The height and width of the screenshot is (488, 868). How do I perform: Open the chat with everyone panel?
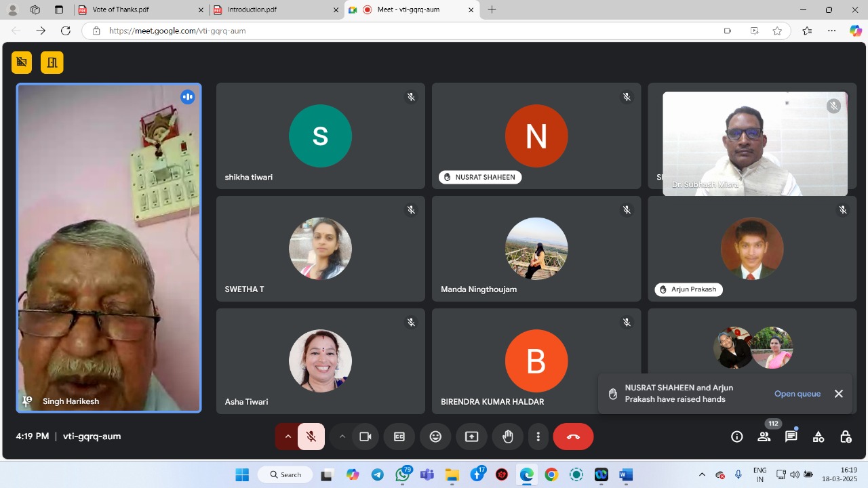click(x=791, y=437)
